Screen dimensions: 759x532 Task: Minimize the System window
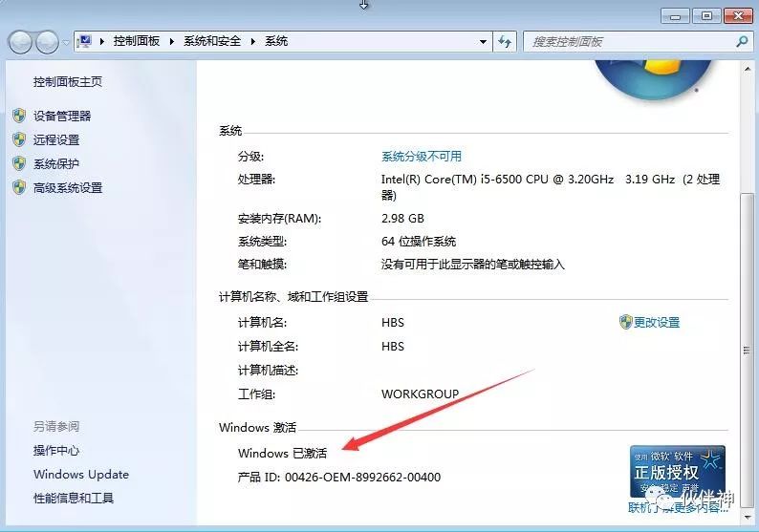tap(675, 16)
